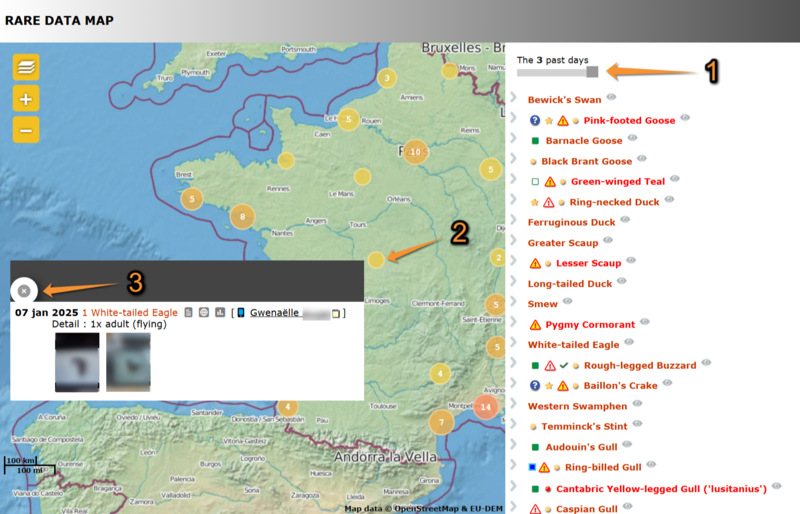The height and width of the screenshot is (514, 800).
Task: Click the warning triangle beside Pygmy Cormorant
Action: click(535, 325)
